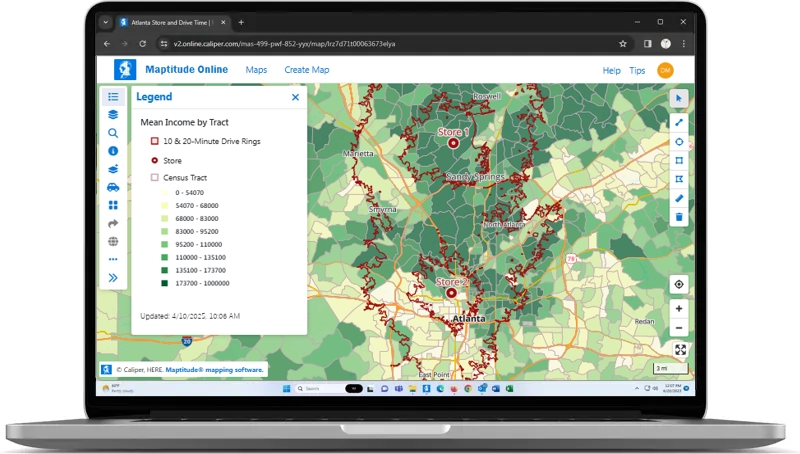This screenshot has height=454, width=800.
Task: Open the Help link
Action: [x=611, y=71]
